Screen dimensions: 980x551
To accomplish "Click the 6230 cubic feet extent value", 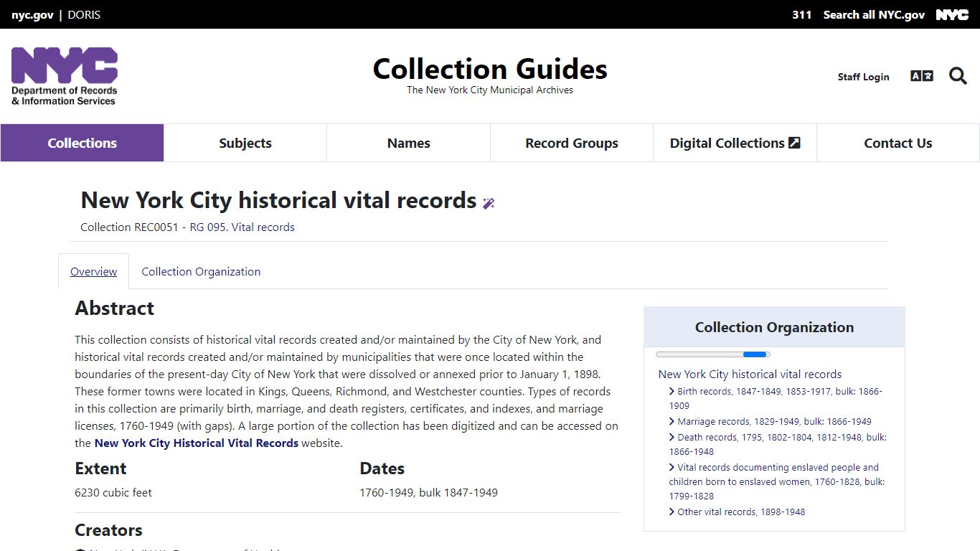I will (113, 492).
